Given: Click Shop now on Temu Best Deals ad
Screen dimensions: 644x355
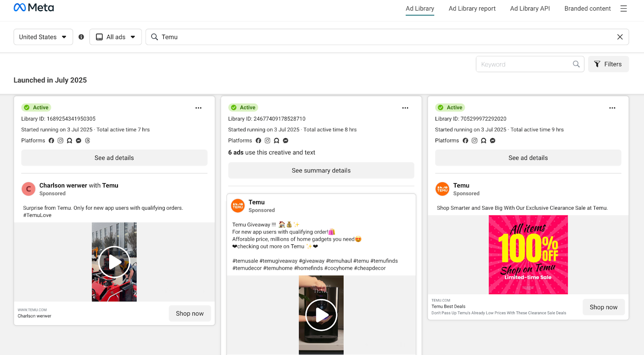Looking at the screenshot, I should (x=603, y=307).
